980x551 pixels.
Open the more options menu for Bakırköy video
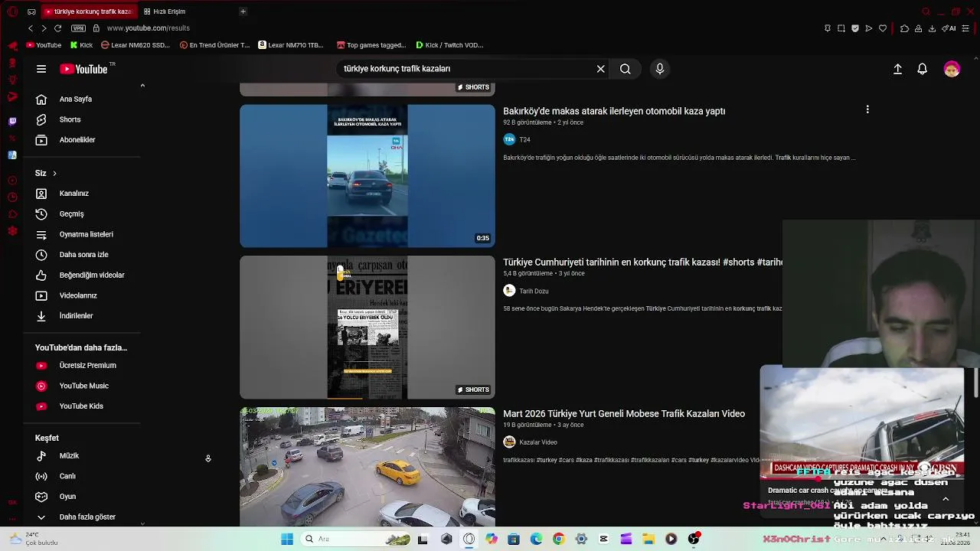pos(867,109)
